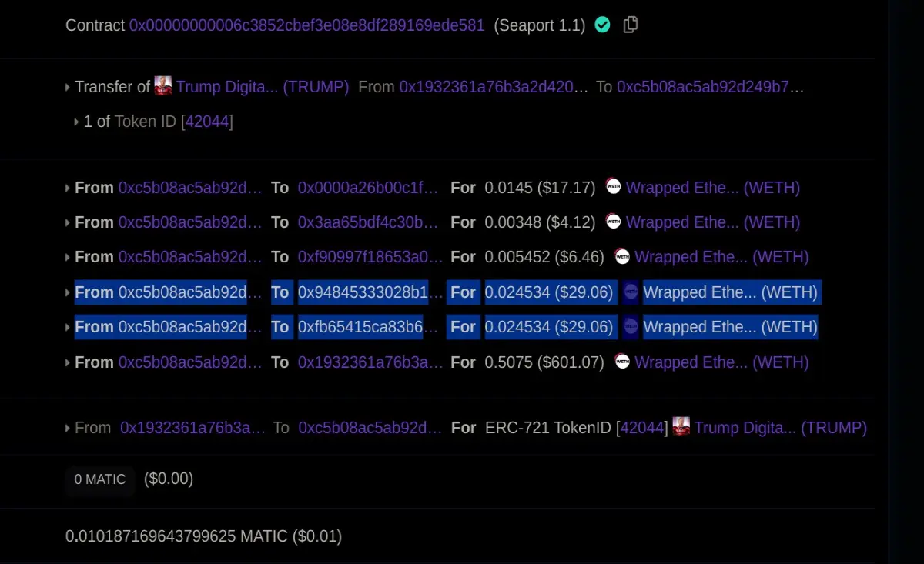Click WETH icon in the 0xfb65415ca83b6 row

click(x=631, y=325)
